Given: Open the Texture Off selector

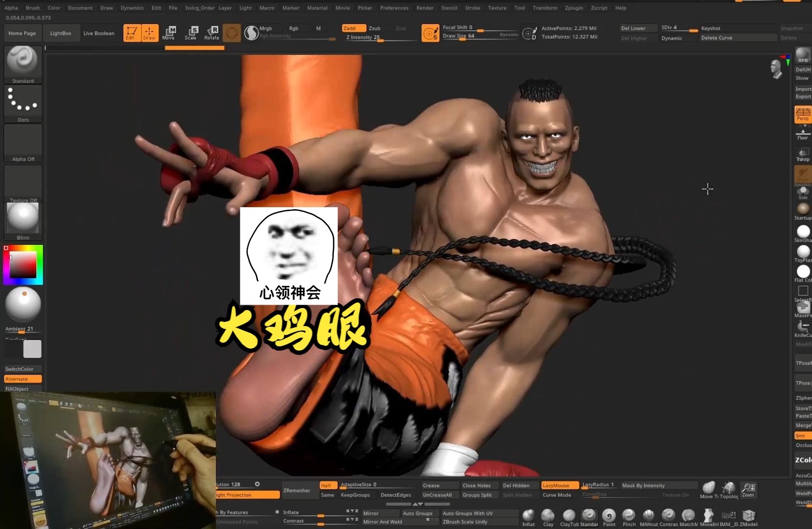Looking at the screenshot, I should [x=23, y=184].
